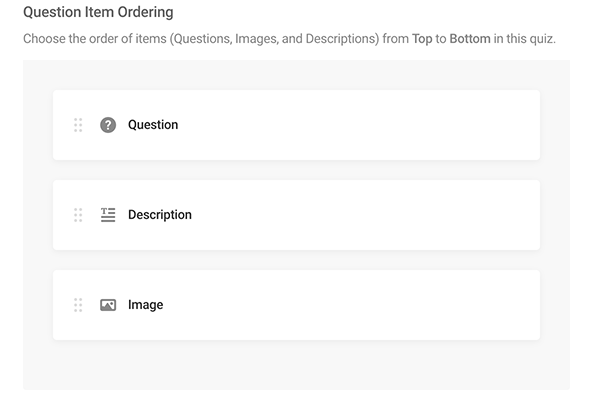
Task: Grab the drag handle on the Question item
Action: tap(78, 125)
